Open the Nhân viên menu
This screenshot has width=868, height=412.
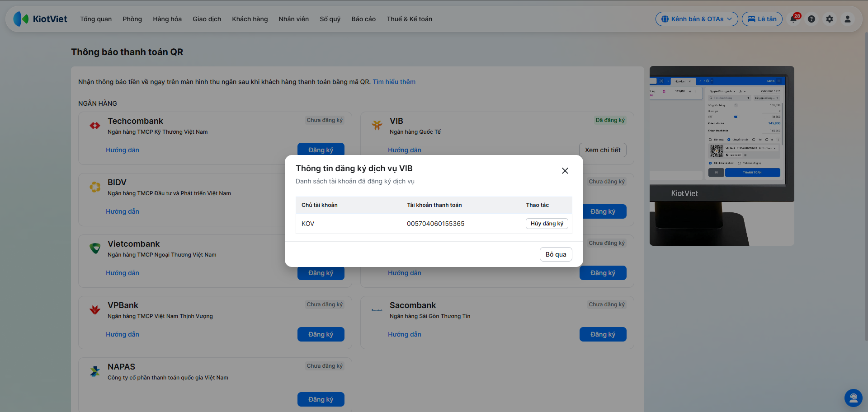pyautogui.click(x=294, y=19)
